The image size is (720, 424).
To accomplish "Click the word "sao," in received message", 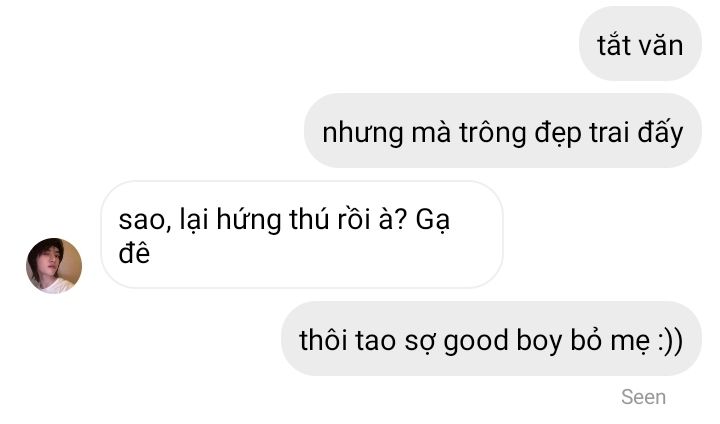I will click(145, 220).
